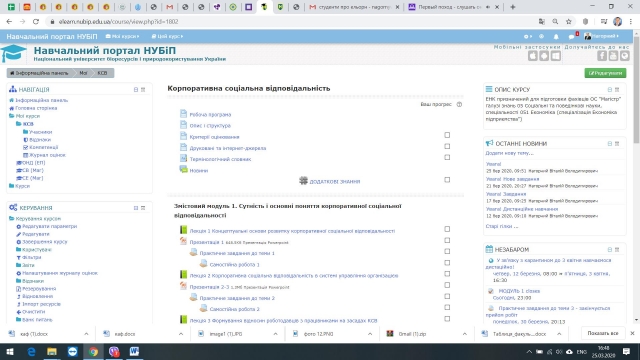Click the green Редагувати button

(x=605, y=73)
